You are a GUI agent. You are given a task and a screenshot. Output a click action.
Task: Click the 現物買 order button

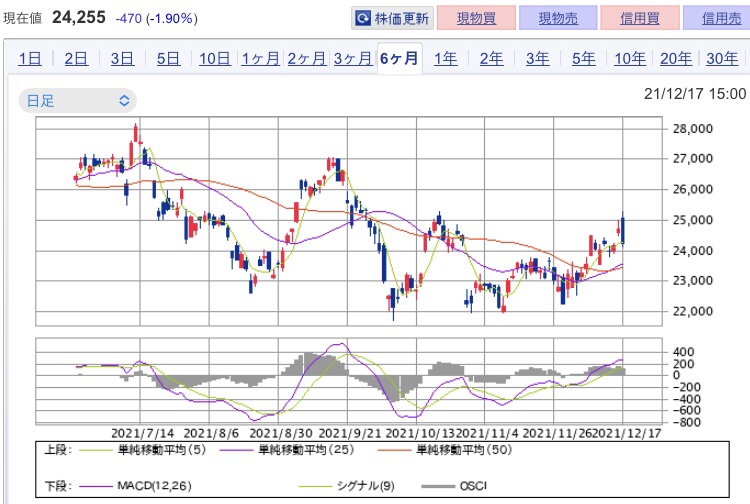[x=476, y=18]
